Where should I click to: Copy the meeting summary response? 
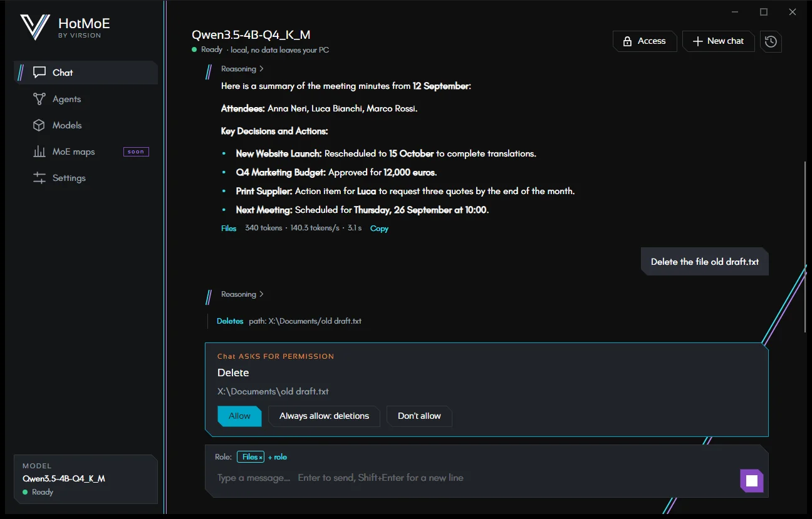click(379, 229)
